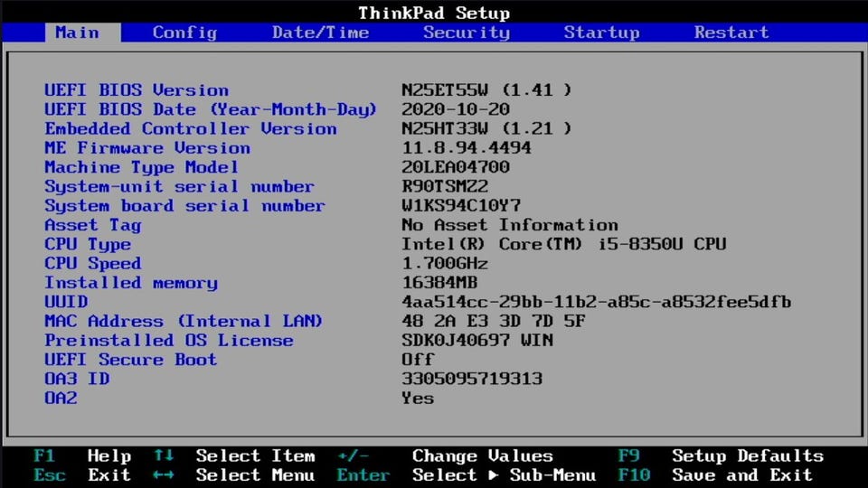The image size is (868, 488).
Task: Click Embedded Controller Version label
Action: click(191, 128)
